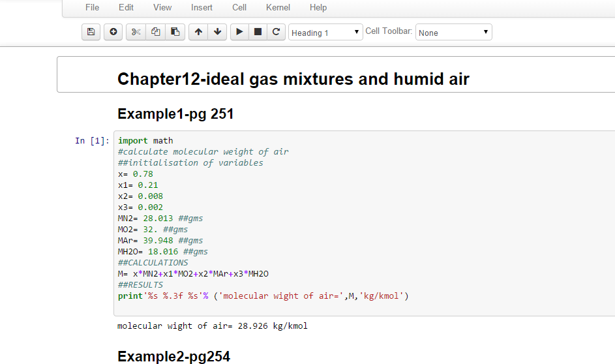This screenshot has width=615, height=364.
Task: Click the '##initialisation of variables' comment line
Action: pyautogui.click(x=190, y=162)
